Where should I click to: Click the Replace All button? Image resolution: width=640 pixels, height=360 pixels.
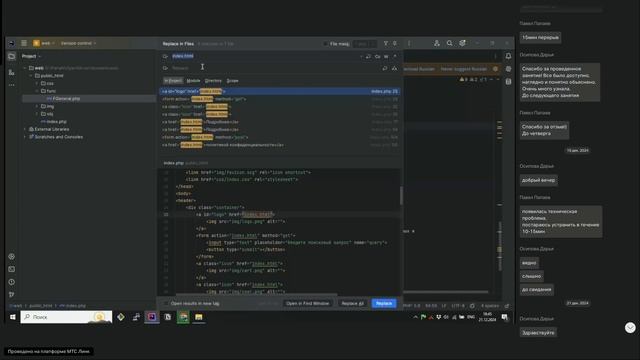point(352,304)
